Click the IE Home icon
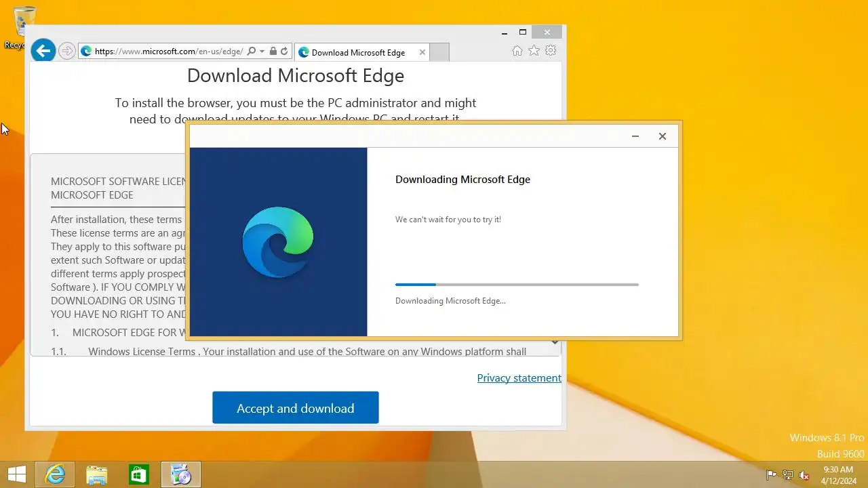The height and width of the screenshot is (488, 868). point(517,51)
